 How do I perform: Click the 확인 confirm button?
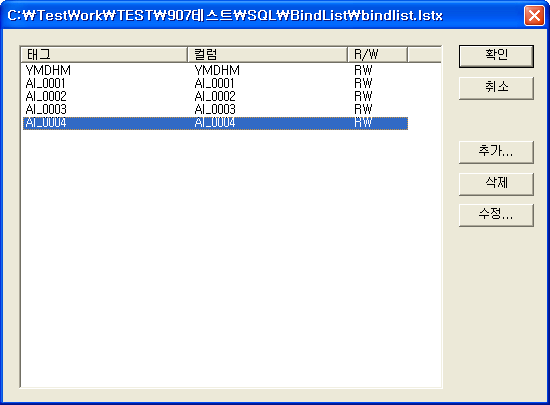(496, 56)
